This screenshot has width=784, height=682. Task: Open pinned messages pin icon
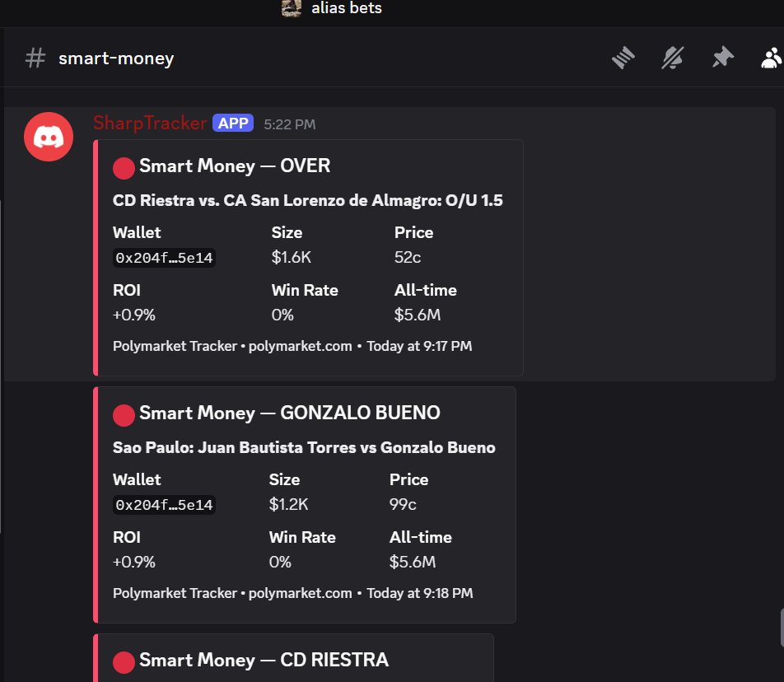click(x=722, y=57)
